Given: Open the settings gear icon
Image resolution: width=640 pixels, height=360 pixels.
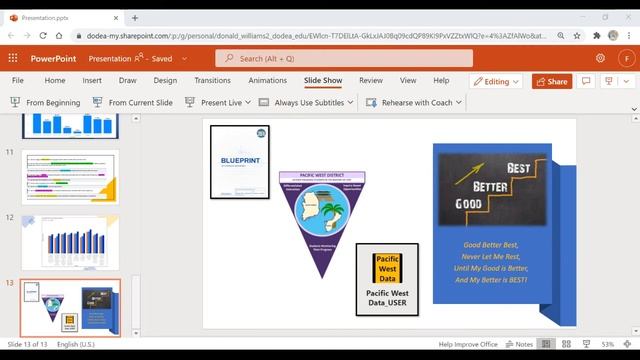Looking at the screenshot, I should click(x=600, y=58).
